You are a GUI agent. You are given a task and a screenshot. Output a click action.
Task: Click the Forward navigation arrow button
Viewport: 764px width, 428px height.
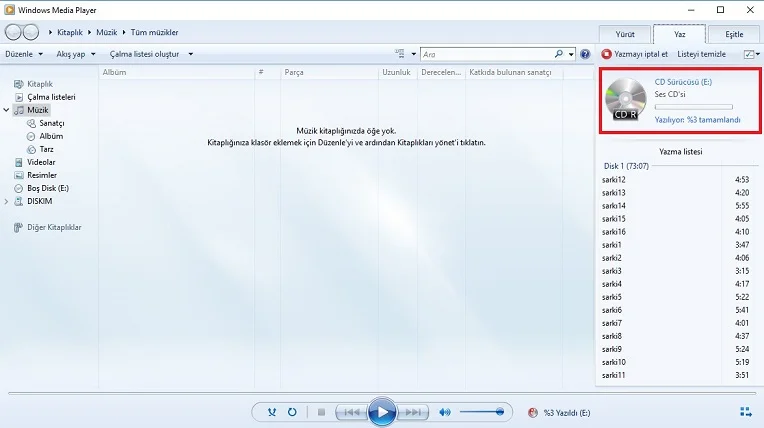click(x=31, y=32)
